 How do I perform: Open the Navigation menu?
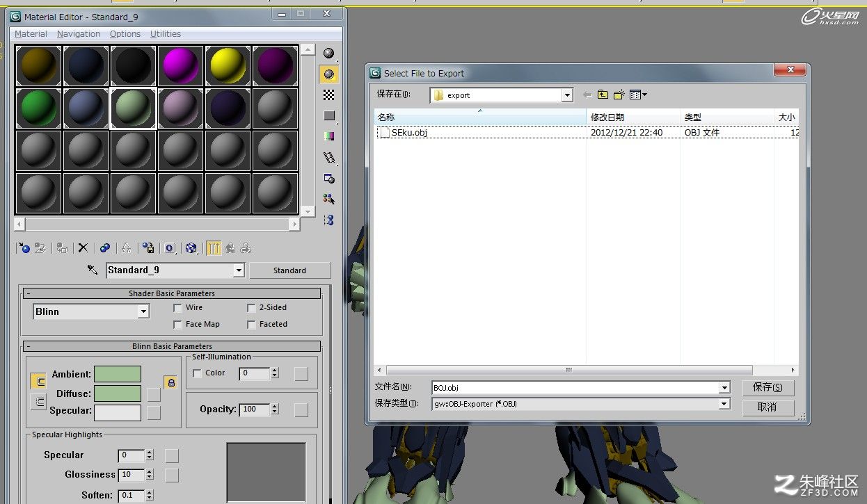[79, 34]
